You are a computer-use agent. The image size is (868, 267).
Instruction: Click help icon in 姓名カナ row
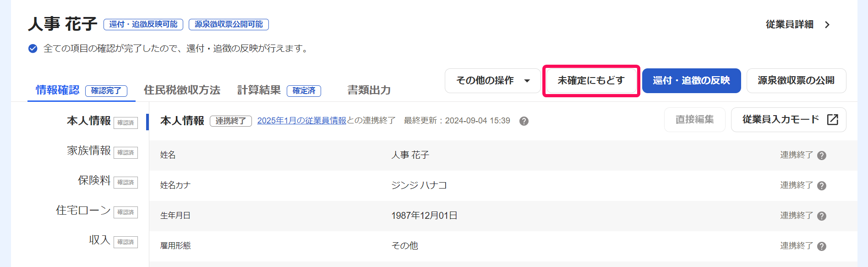pyautogui.click(x=822, y=186)
